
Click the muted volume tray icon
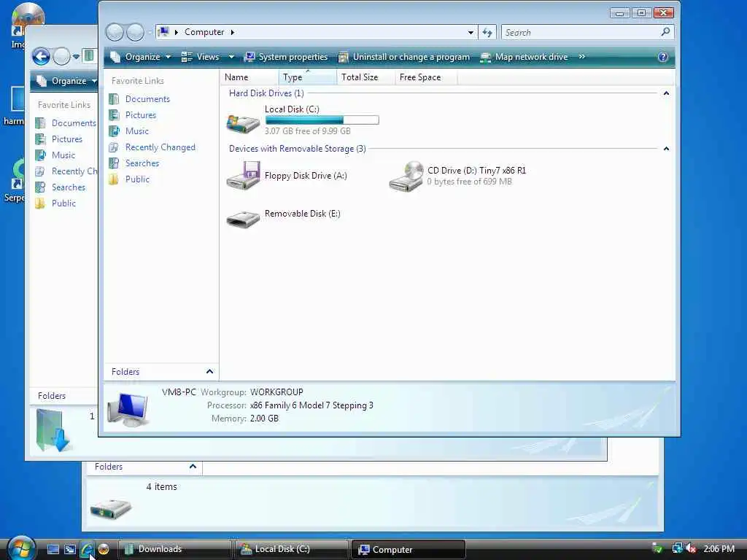point(691,548)
